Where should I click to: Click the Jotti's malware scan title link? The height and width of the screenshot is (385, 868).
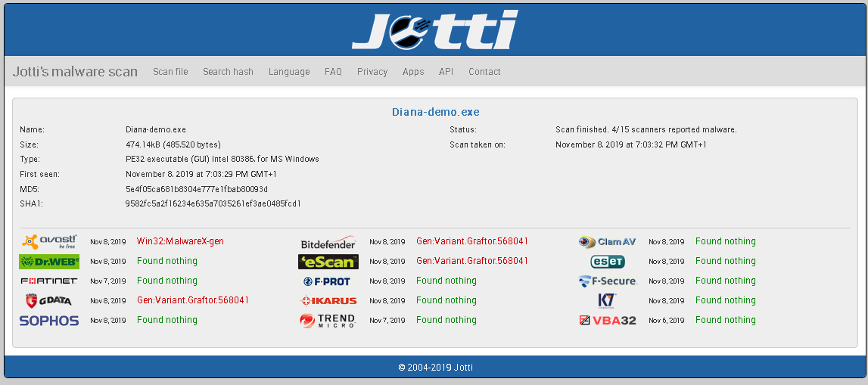tap(75, 71)
